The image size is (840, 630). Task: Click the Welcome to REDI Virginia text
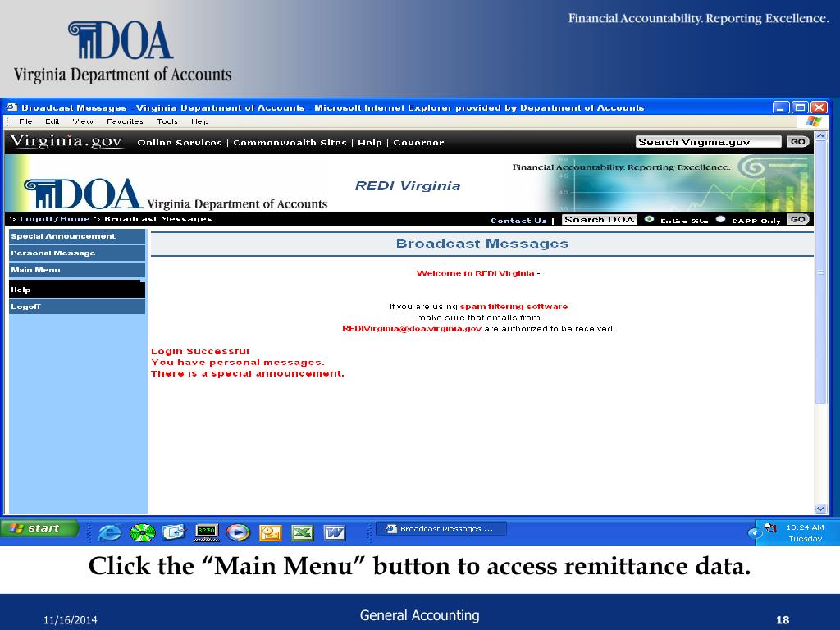pos(475,273)
